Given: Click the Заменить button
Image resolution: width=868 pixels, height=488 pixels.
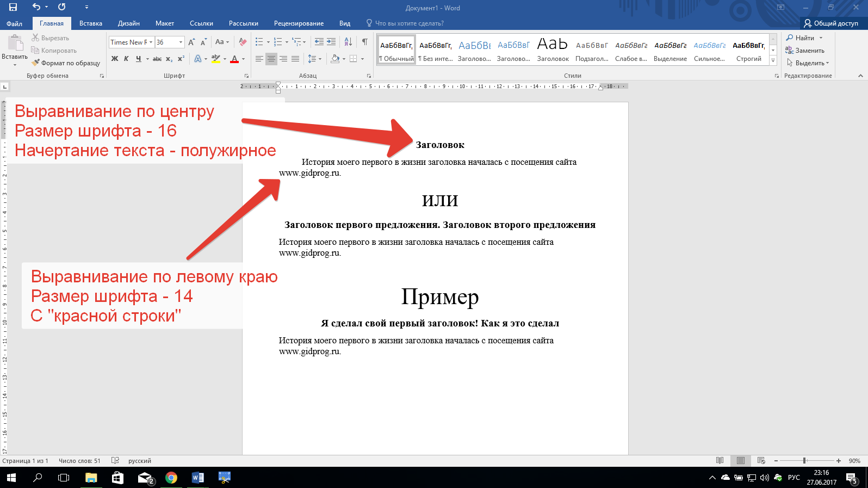Looking at the screenshot, I should (805, 51).
